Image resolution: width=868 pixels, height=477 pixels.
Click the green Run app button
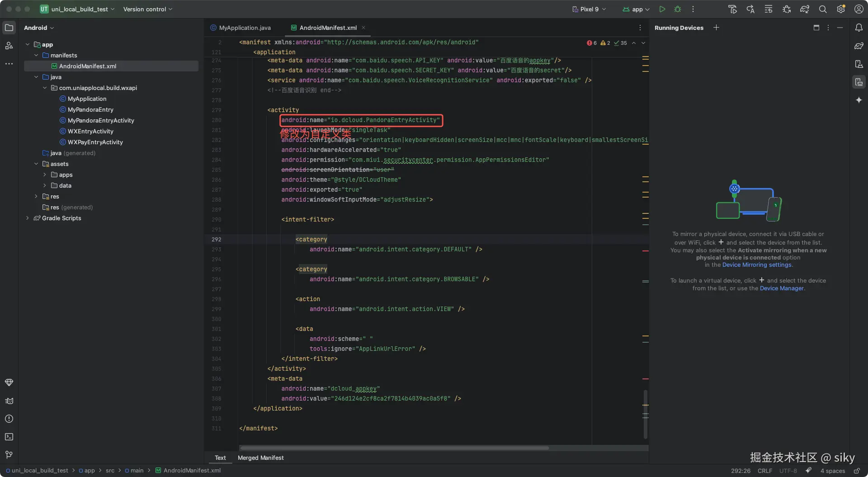[x=662, y=9]
